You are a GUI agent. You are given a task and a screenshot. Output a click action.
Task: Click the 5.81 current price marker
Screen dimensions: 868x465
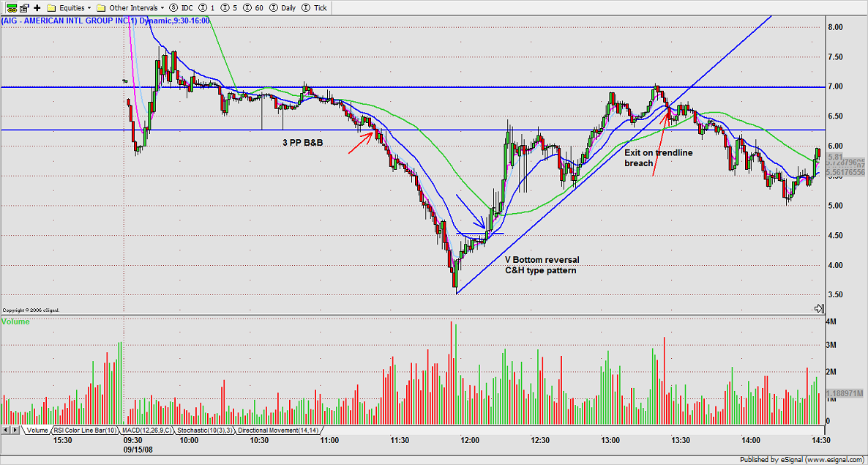point(835,157)
